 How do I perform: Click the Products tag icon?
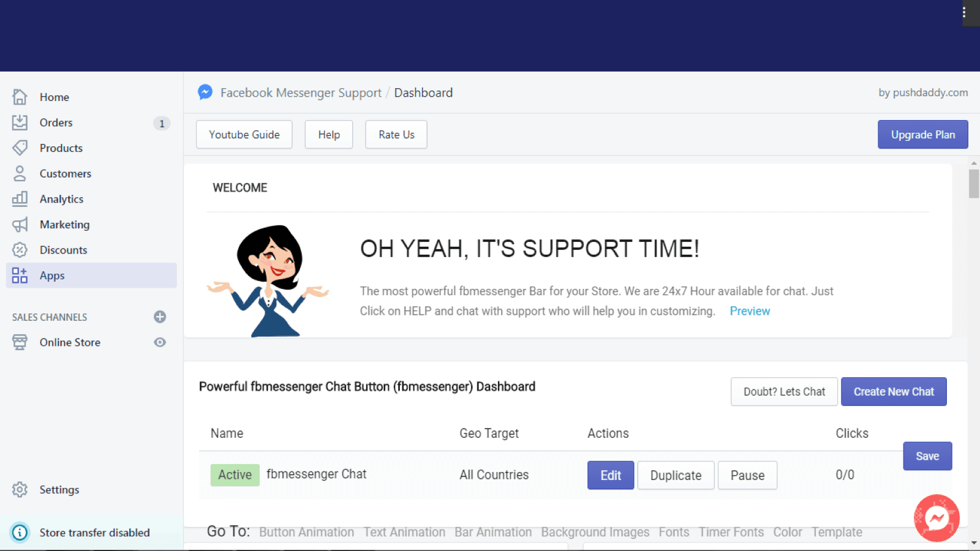point(19,148)
